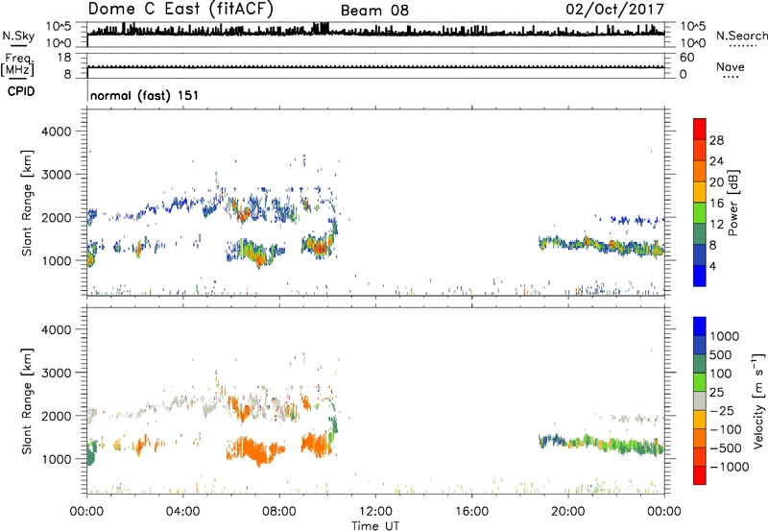Click the date '02/Oct/2017'
Screen dimensions: 768x532
pyautogui.click(x=615, y=10)
